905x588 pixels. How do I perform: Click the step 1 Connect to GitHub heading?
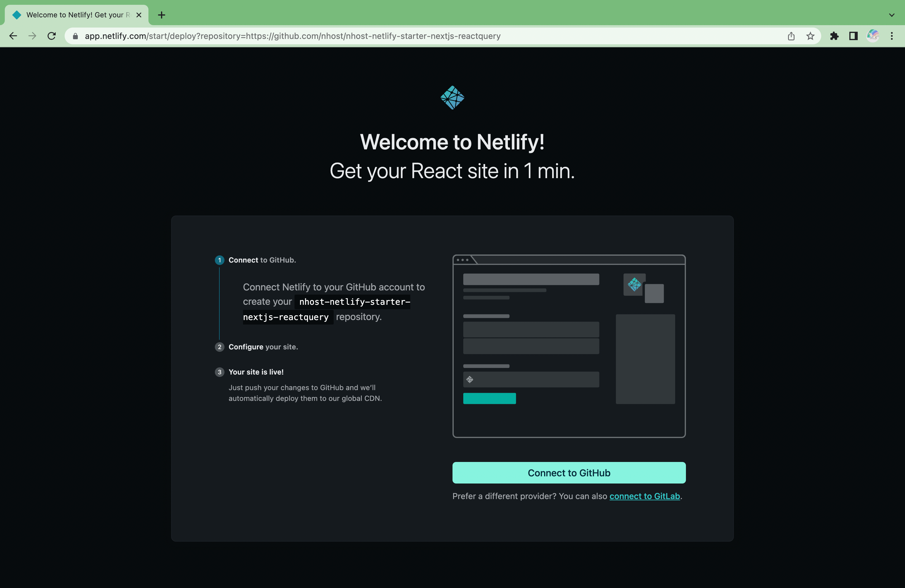point(262,260)
